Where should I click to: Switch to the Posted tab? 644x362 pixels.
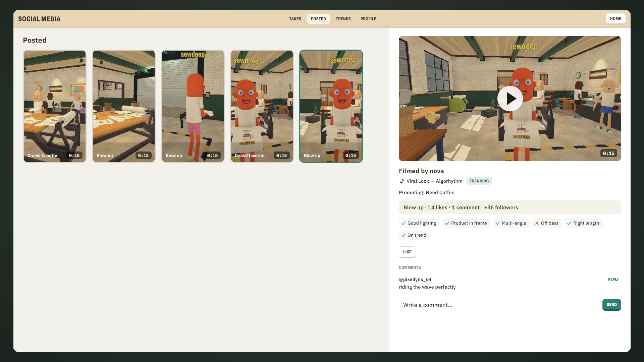click(318, 19)
